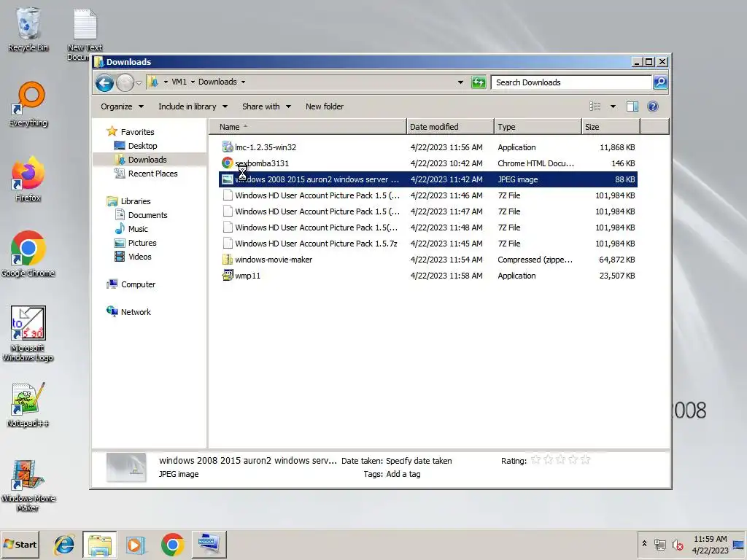The width and height of the screenshot is (747, 560).
Task: Select the sexbomba3131 Chrome HTML file
Action: coord(427,163)
